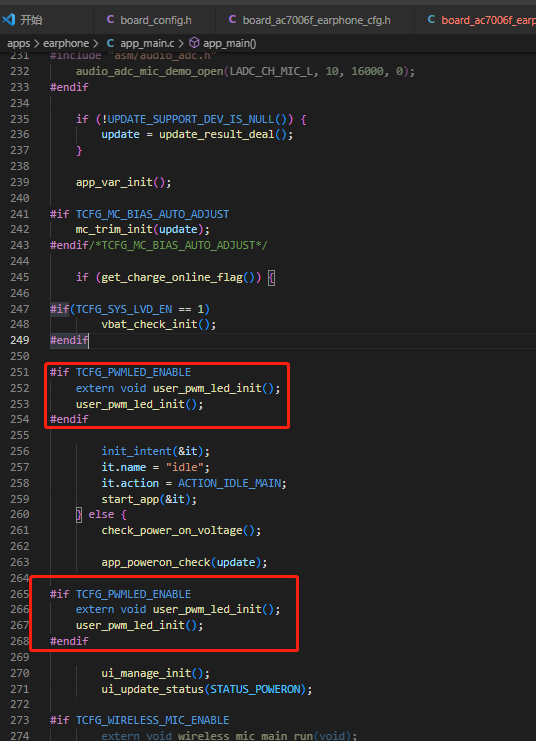The height and width of the screenshot is (741, 536).
Task: Click the VS Code logo on 开始 tab
Action: click(9, 19)
